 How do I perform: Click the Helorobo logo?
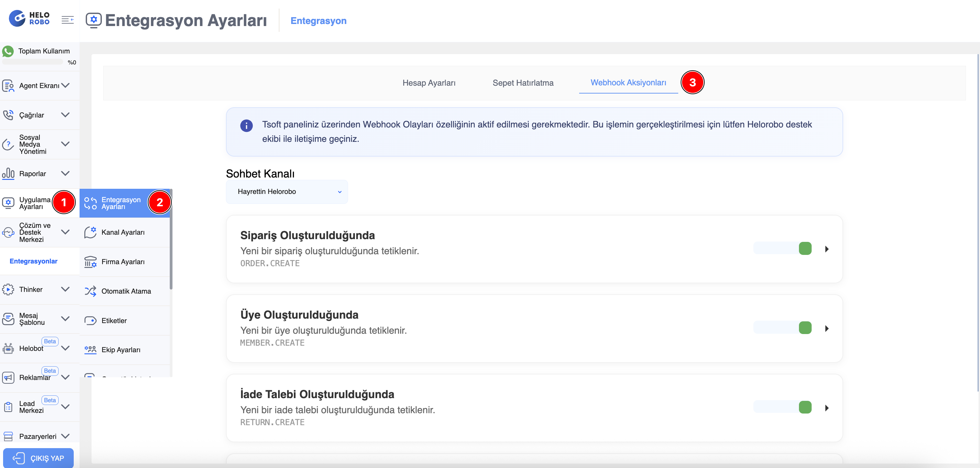29,18
